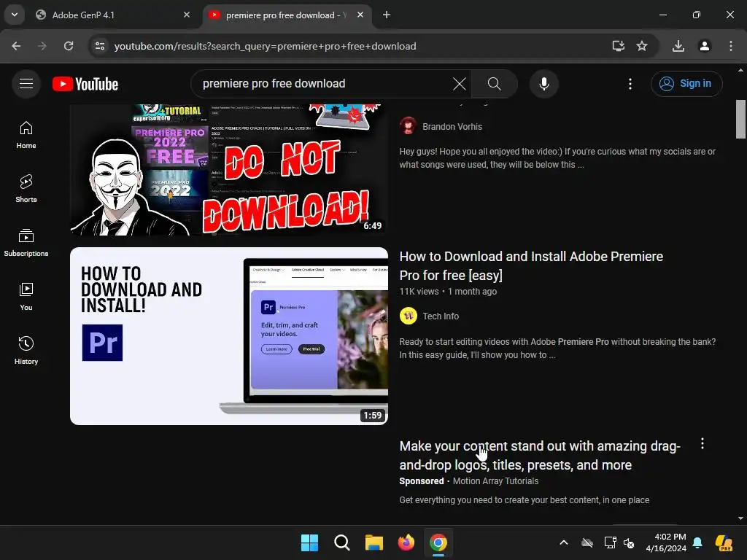Bookmark this page with the star
Viewport: 747px width, 560px height.
point(642,46)
